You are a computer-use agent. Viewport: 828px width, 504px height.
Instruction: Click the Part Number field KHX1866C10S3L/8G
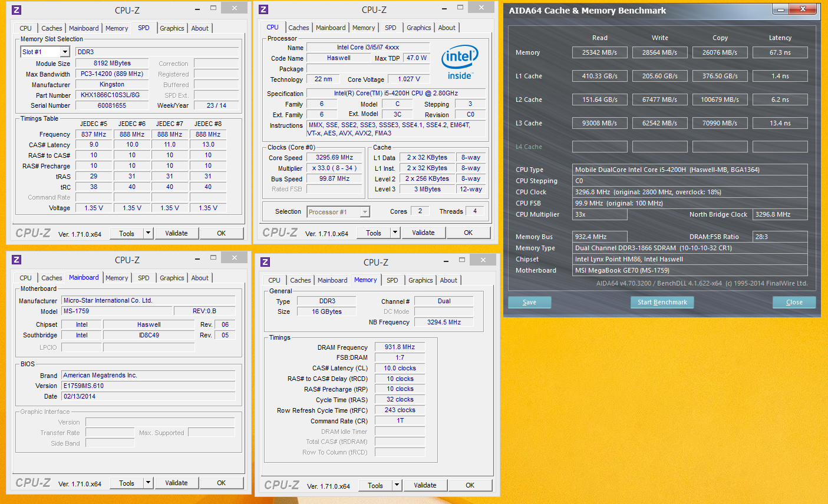point(111,95)
